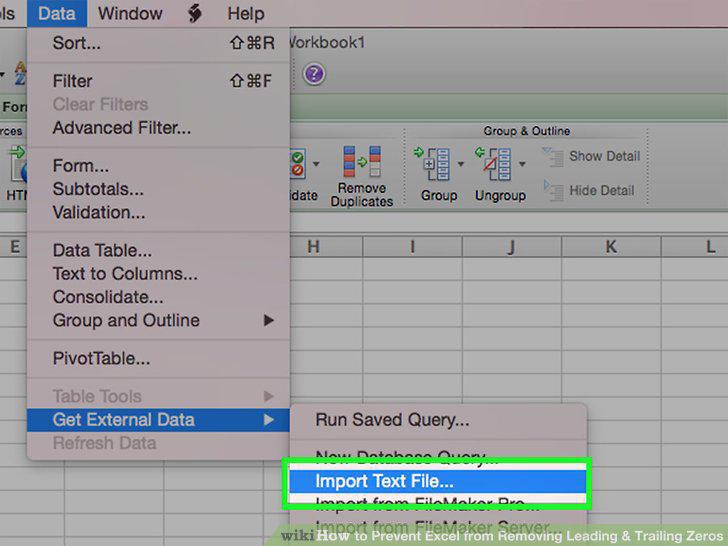Choose PivotTable... menu item
728x546 pixels.
coord(159,358)
